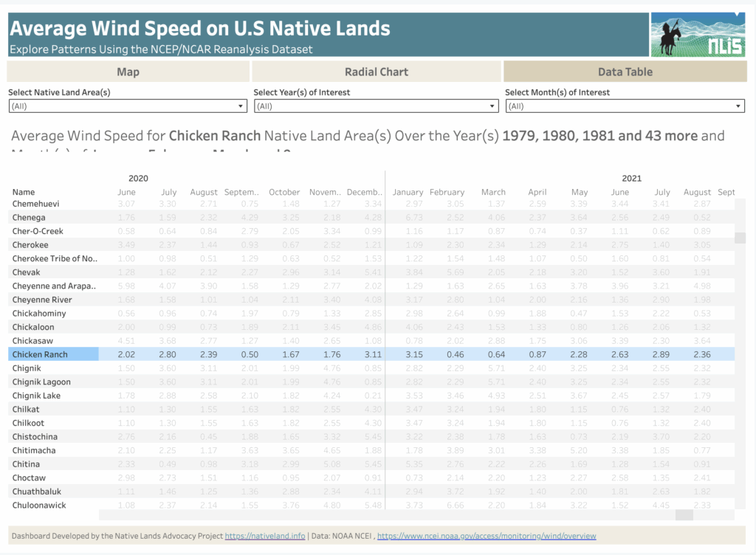756x555 pixels.
Task: Click the October column header
Action: pos(284,192)
